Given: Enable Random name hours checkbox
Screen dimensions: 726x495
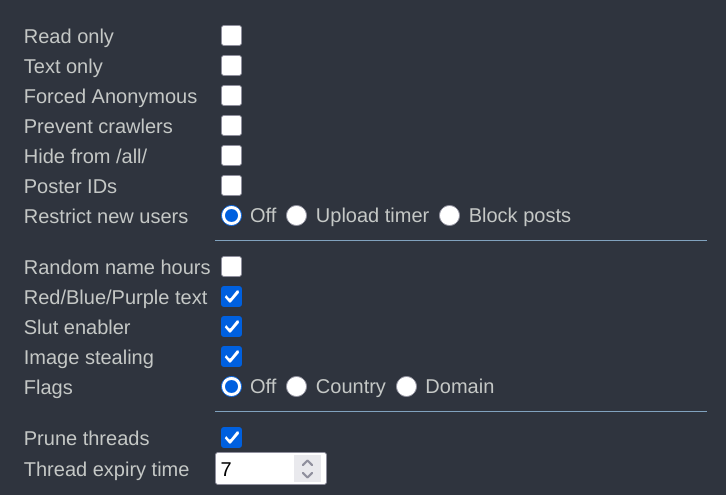Looking at the screenshot, I should 231,267.
